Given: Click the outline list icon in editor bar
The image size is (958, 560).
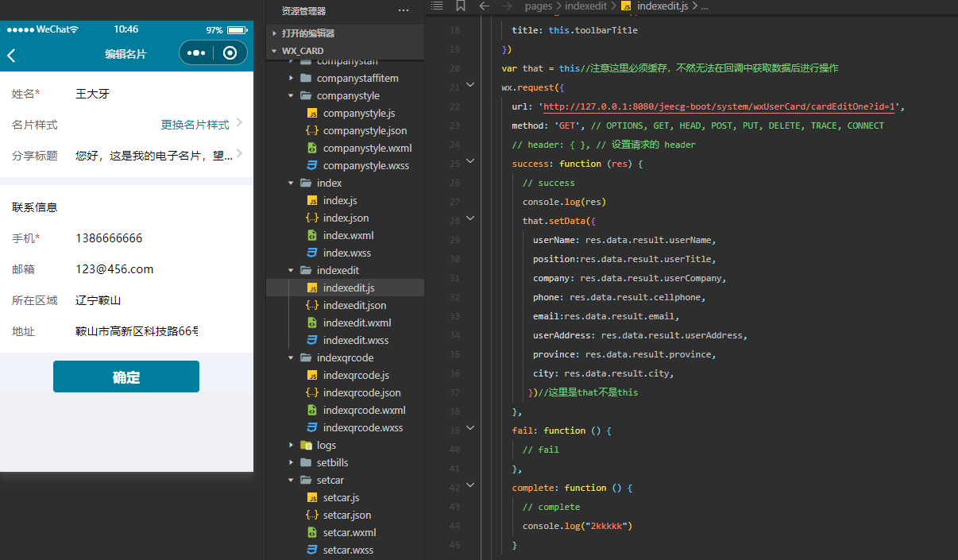Looking at the screenshot, I should (436, 6).
